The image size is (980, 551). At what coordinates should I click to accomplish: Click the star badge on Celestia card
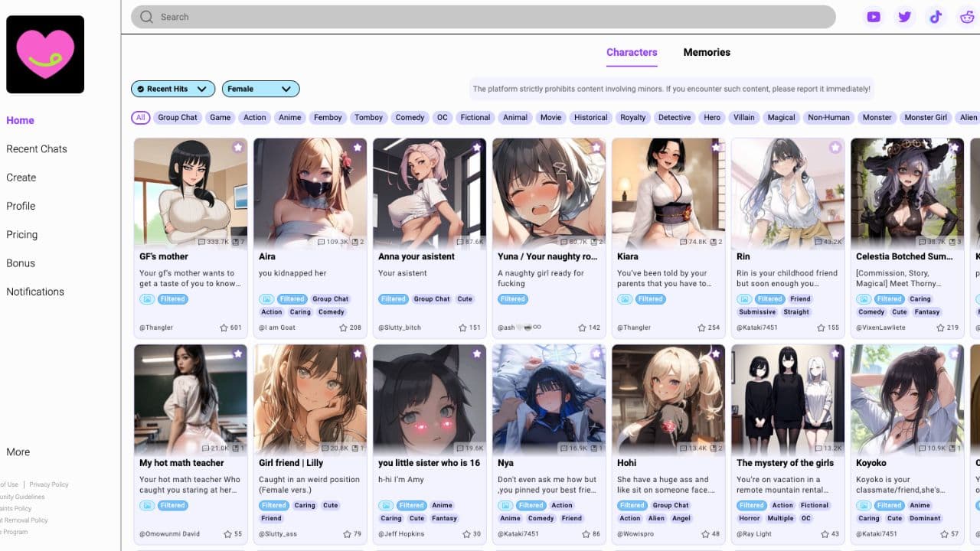click(954, 147)
